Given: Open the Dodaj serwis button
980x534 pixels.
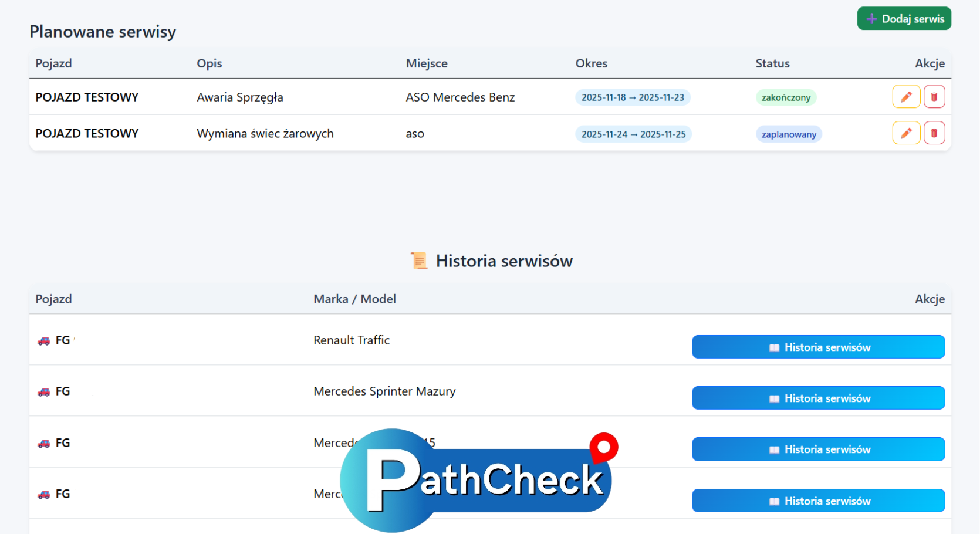Looking at the screenshot, I should [904, 18].
